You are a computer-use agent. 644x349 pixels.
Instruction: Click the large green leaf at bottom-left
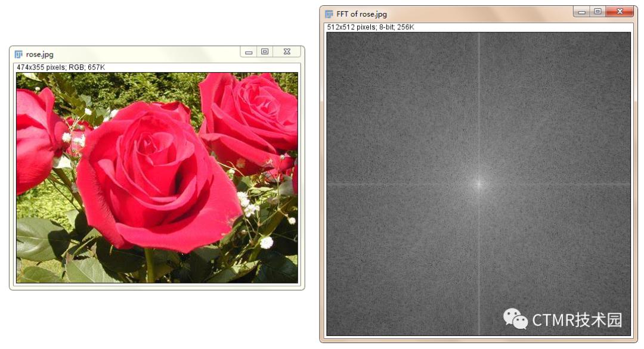[x=41, y=238]
